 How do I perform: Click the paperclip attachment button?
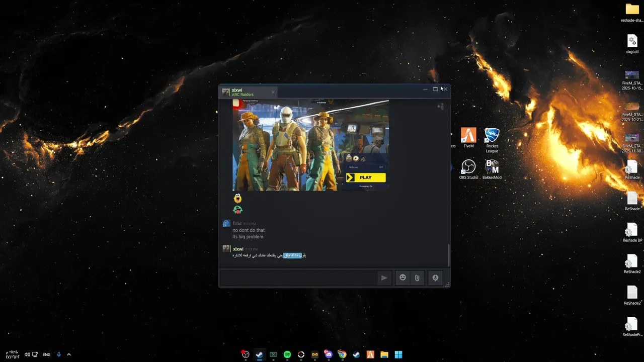point(417,278)
